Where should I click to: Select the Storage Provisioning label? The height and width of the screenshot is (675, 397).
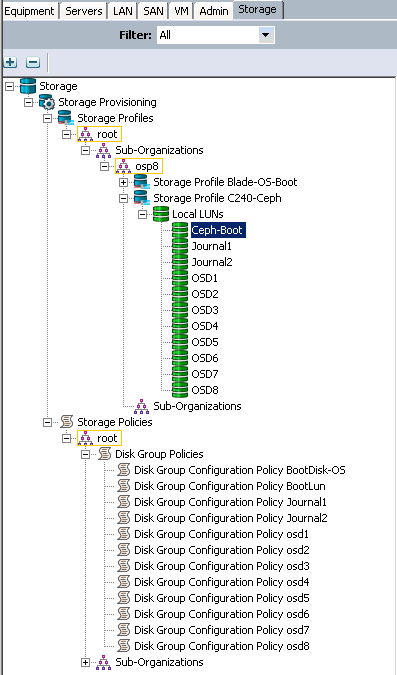(x=107, y=102)
